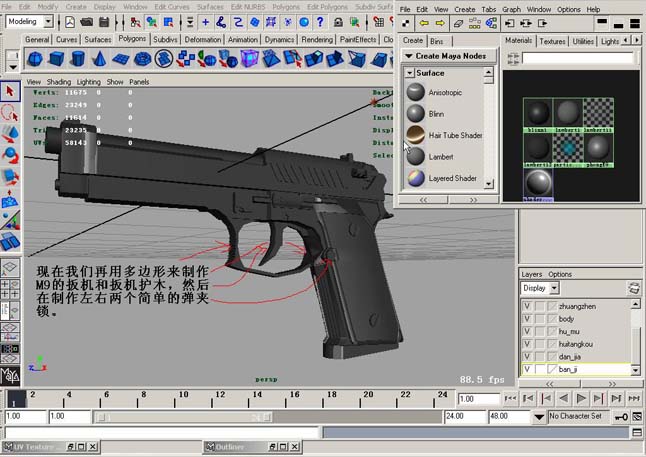
Task: Toggle visibility of zhuangzhen layer
Action: (527, 306)
